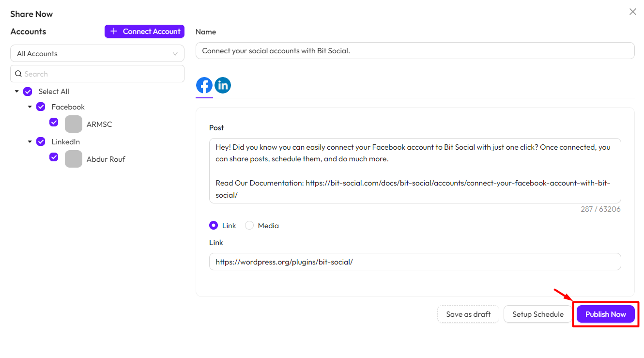
Task: Uncheck the LinkedIn group checkbox
Action: [x=41, y=142]
